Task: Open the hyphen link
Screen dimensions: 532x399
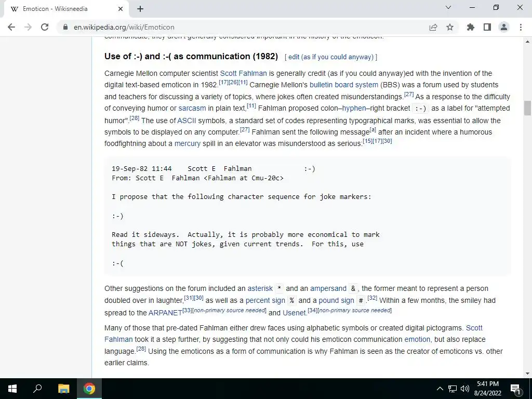Action: (354, 108)
